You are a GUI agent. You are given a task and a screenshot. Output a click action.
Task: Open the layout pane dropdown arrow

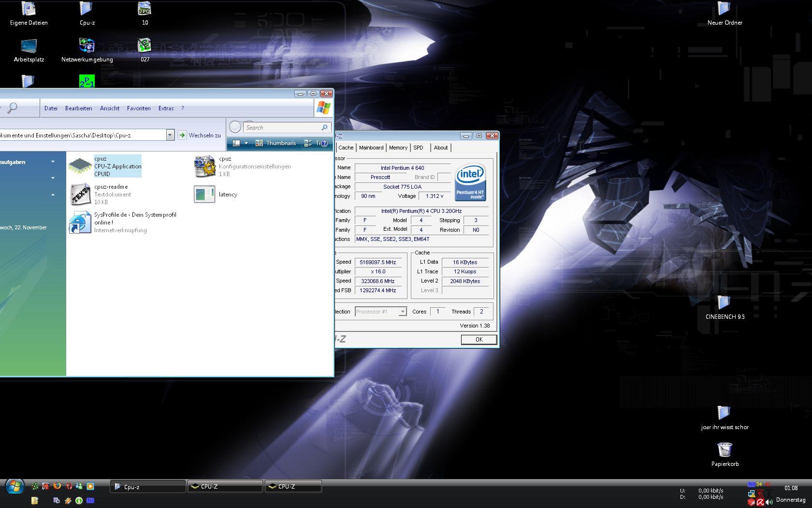coord(246,143)
